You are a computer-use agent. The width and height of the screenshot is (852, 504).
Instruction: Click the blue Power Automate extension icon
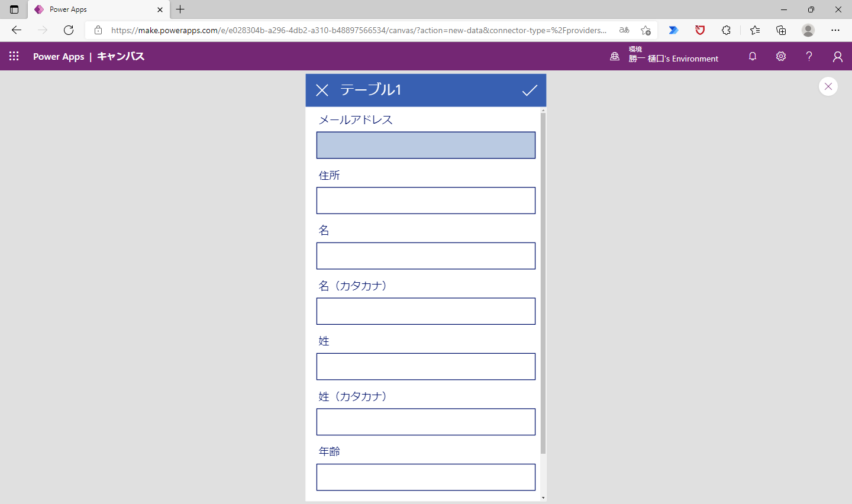[673, 30]
